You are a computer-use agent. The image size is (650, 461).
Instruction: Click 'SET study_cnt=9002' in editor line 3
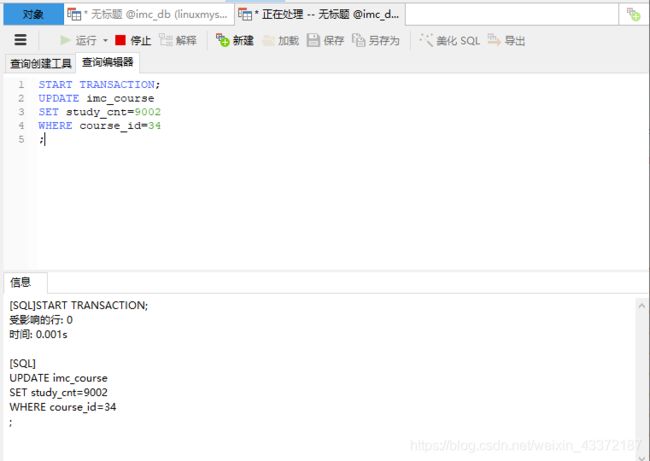(99, 112)
